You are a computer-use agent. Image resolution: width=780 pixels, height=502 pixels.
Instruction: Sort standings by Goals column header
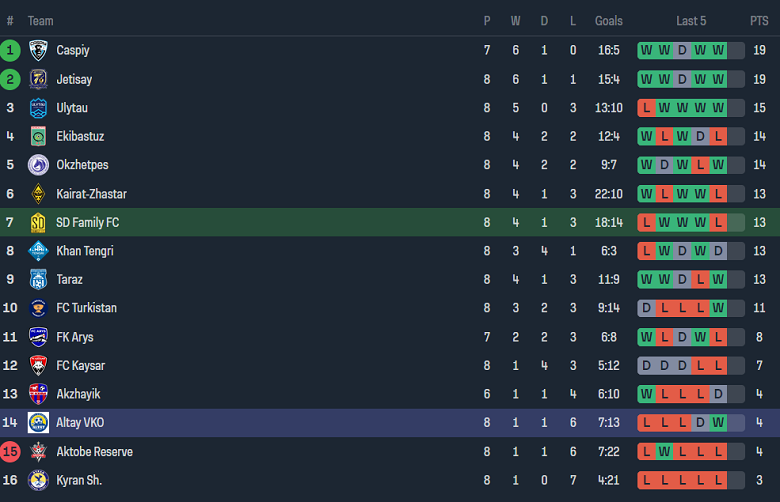608,21
